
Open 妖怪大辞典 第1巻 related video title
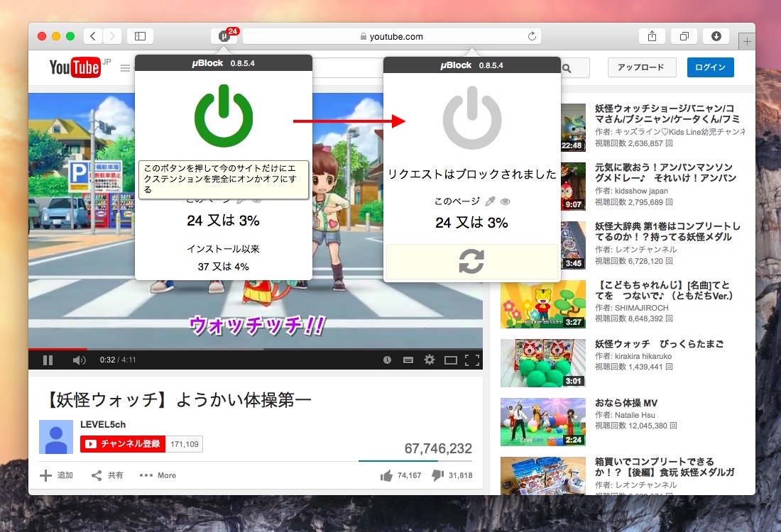tap(667, 231)
